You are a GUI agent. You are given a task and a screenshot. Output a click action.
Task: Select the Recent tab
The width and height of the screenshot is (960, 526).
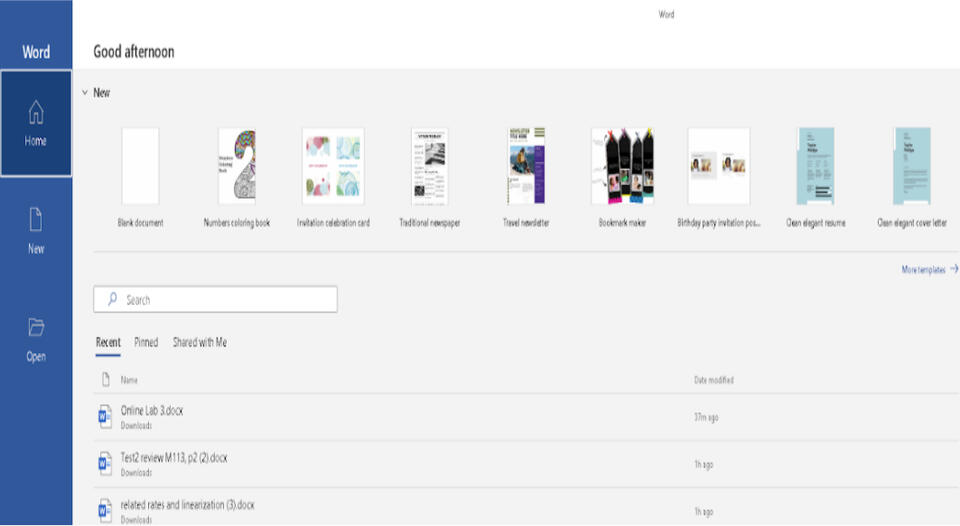108,342
